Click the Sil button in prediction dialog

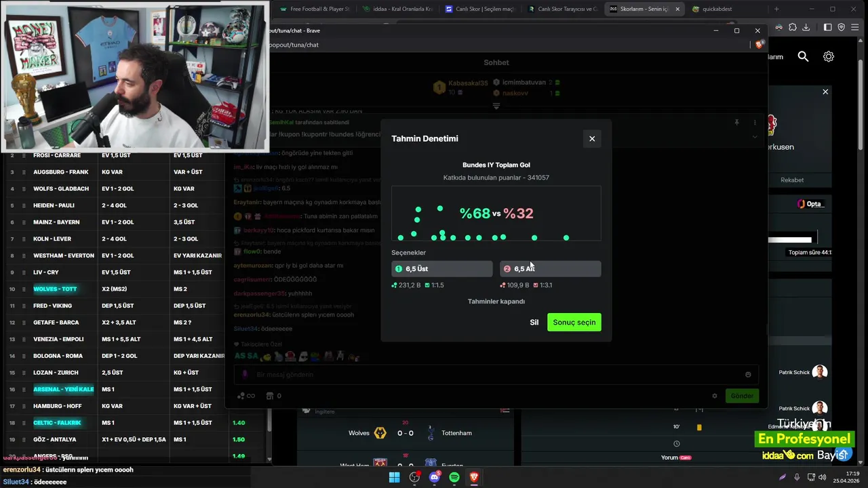[534, 323]
